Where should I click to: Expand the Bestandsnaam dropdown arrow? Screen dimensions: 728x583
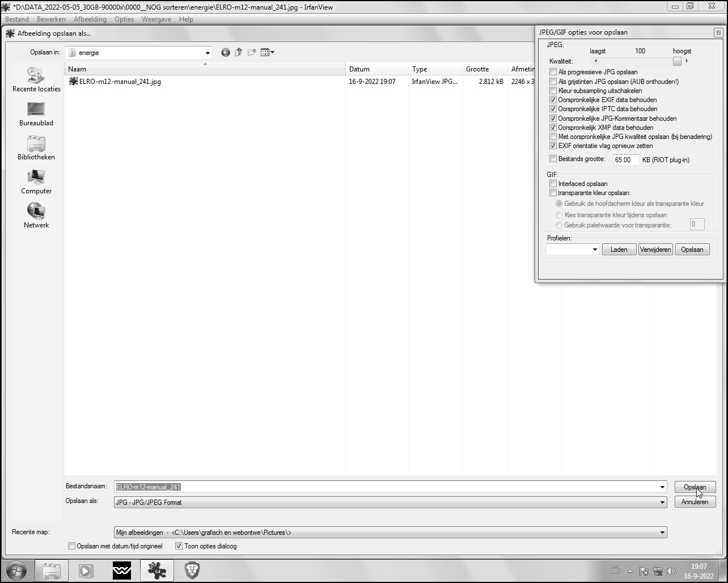click(662, 487)
